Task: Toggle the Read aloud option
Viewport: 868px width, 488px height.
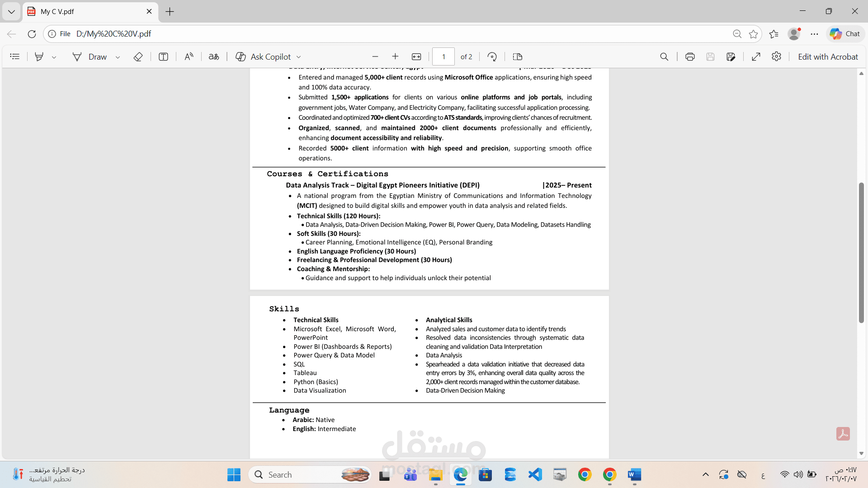Action: coord(189,56)
